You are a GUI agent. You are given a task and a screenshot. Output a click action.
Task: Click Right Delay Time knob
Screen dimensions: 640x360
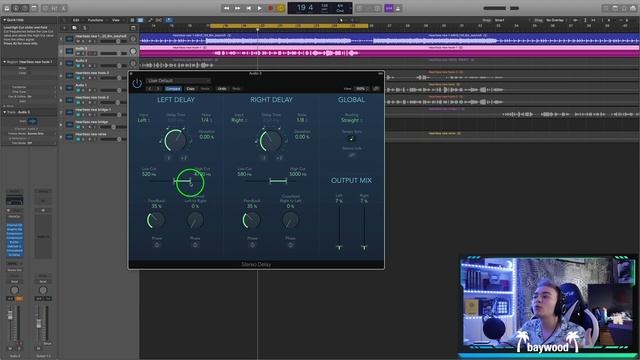271,140
